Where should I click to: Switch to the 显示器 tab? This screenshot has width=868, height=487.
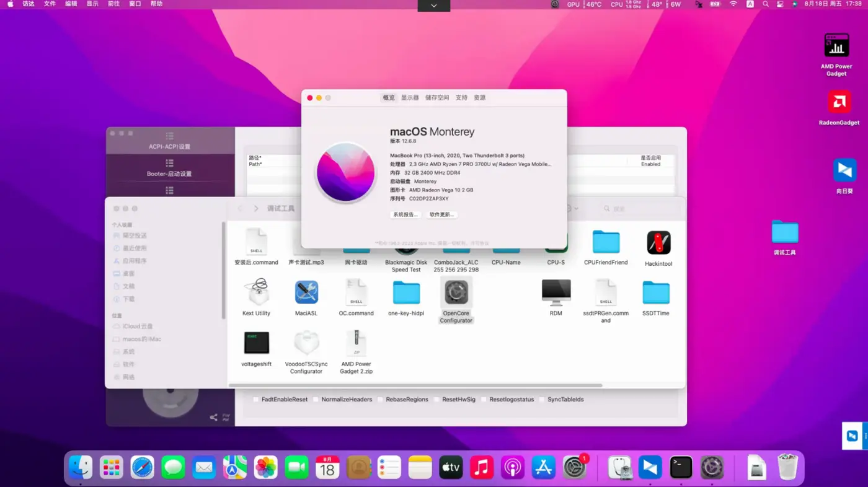[x=410, y=98]
